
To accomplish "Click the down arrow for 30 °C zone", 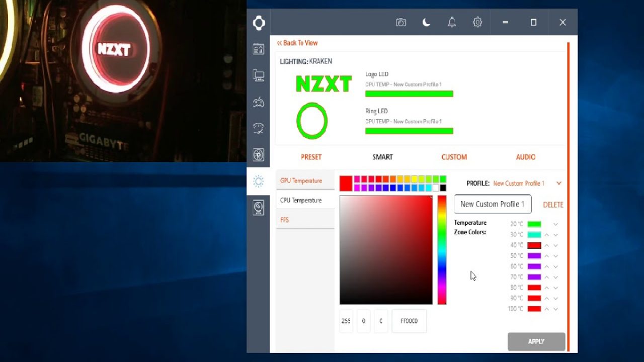I will pyautogui.click(x=555, y=235).
